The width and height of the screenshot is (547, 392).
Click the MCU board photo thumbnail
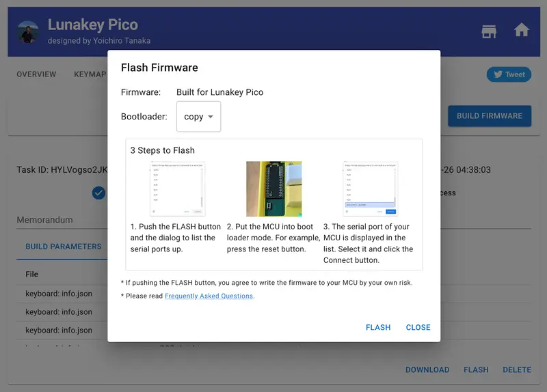tap(273, 189)
